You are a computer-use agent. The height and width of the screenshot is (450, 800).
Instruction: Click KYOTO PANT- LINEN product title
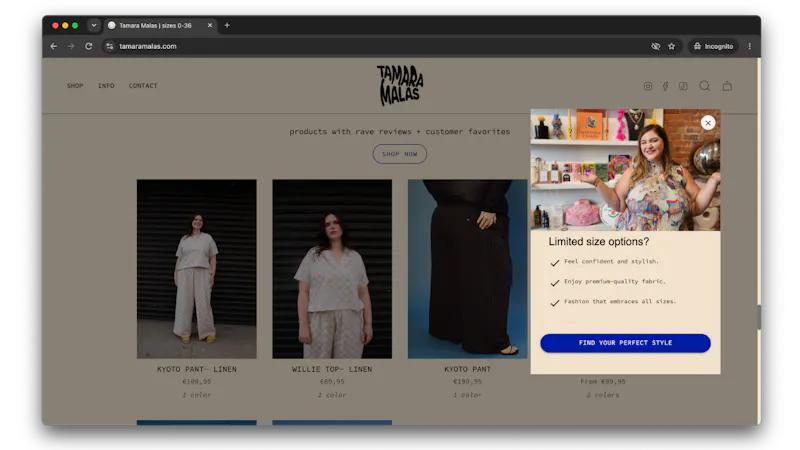point(196,369)
